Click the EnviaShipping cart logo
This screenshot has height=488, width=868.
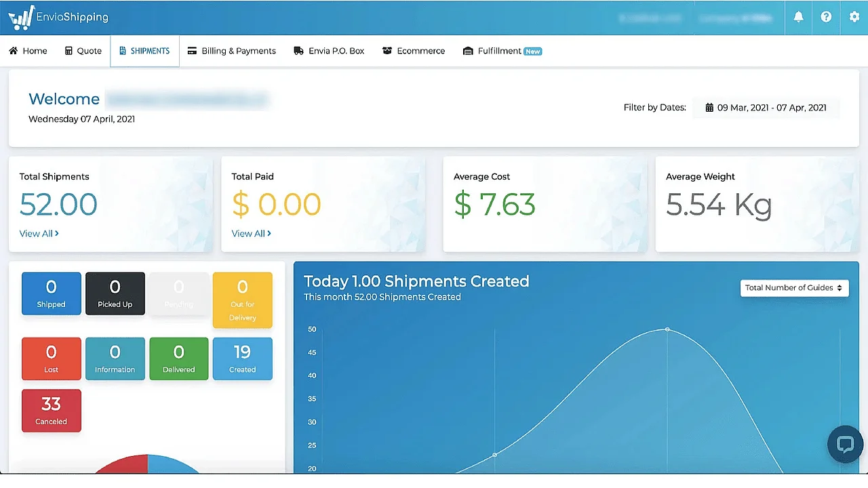click(x=20, y=17)
